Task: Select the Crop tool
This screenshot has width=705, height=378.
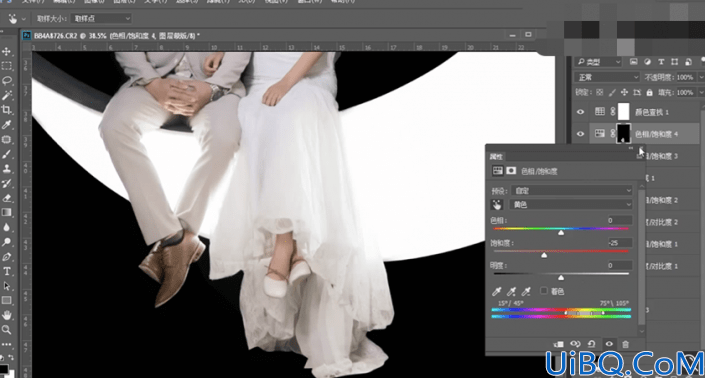Action: click(6, 110)
